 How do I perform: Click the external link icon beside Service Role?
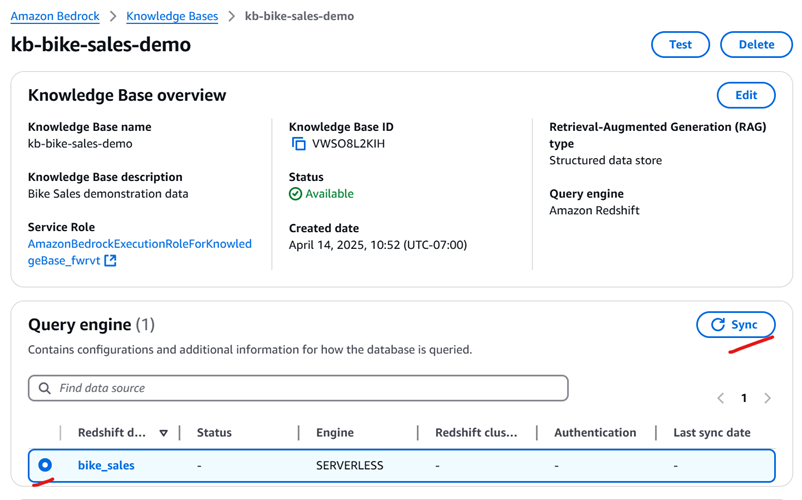(111, 261)
